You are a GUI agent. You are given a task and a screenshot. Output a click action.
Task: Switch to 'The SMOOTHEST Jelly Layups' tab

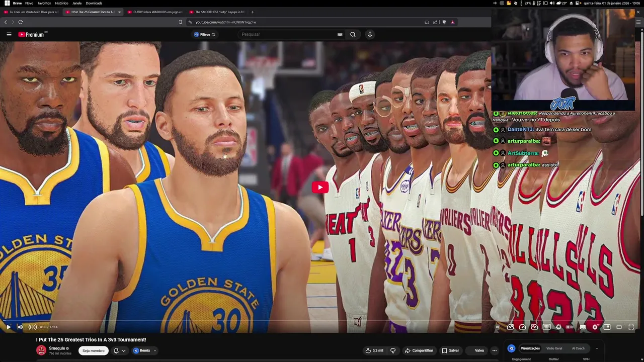pos(216,12)
